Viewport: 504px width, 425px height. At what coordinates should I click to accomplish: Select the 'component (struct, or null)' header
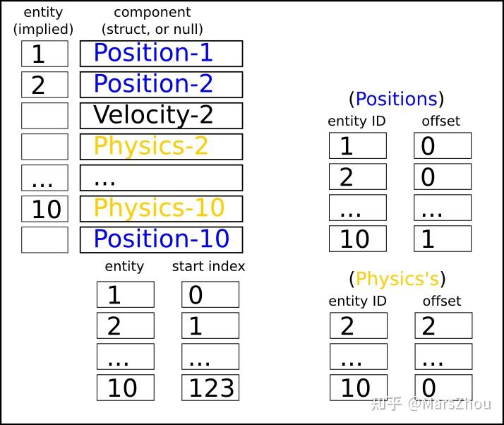[152, 20]
